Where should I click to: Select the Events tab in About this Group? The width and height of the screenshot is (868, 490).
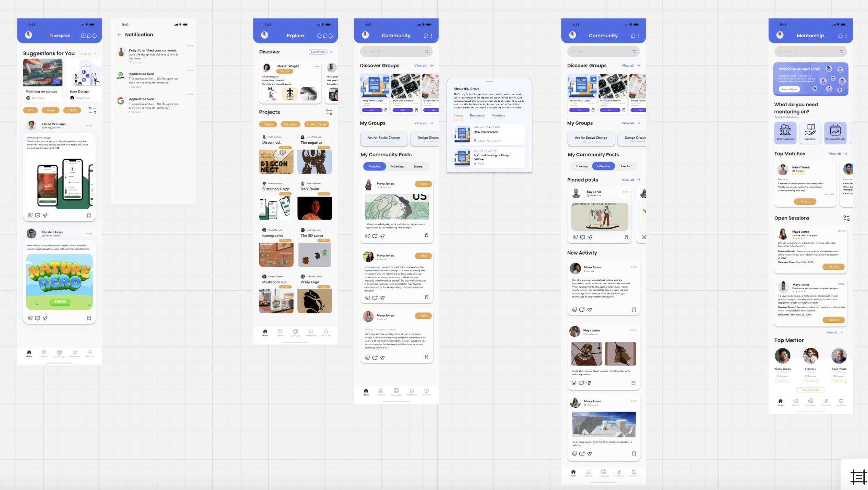tap(458, 115)
